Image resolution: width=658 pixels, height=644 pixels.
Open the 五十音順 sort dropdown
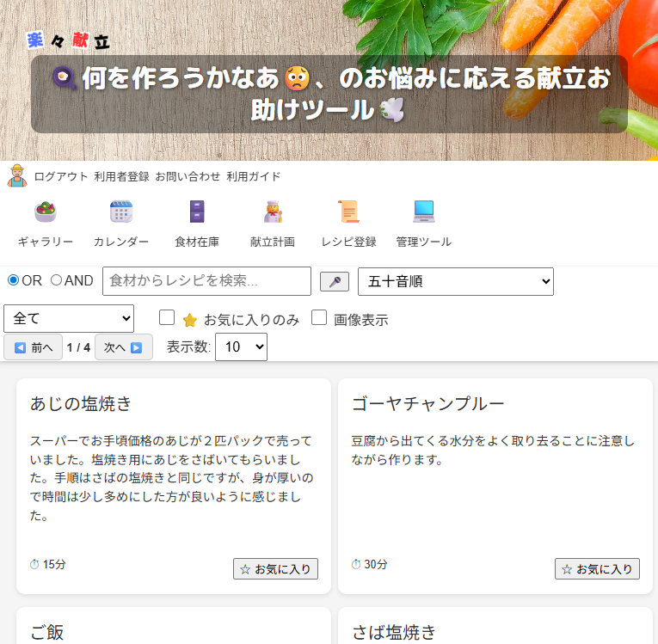pyautogui.click(x=456, y=281)
